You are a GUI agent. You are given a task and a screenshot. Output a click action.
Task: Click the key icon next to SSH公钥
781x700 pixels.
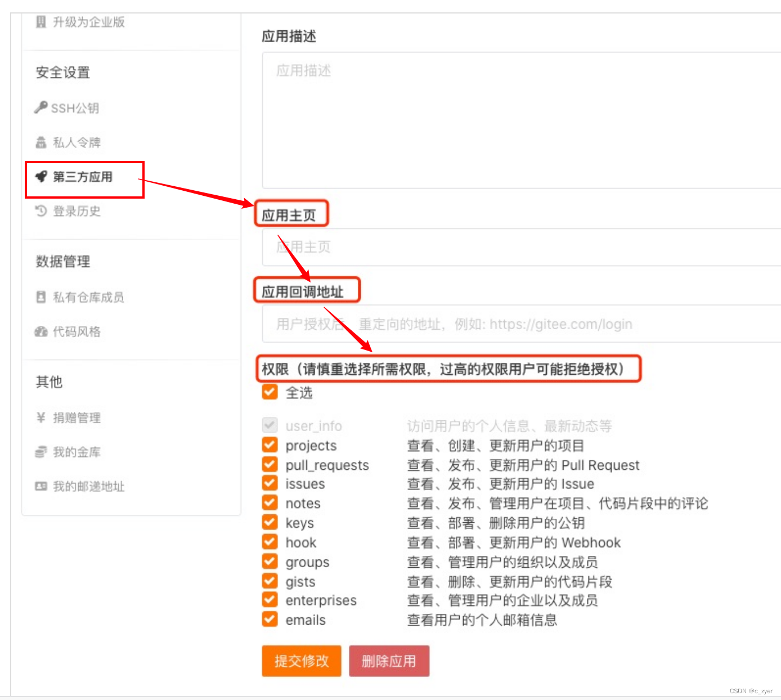tap(41, 107)
